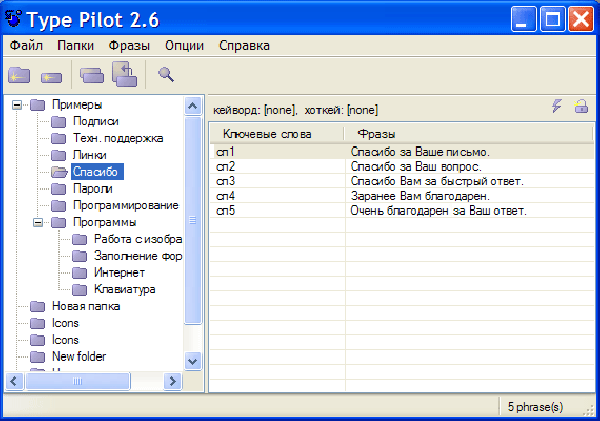Select the Подписи folder
The height and width of the screenshot is (421, 600).
point(96,121)
